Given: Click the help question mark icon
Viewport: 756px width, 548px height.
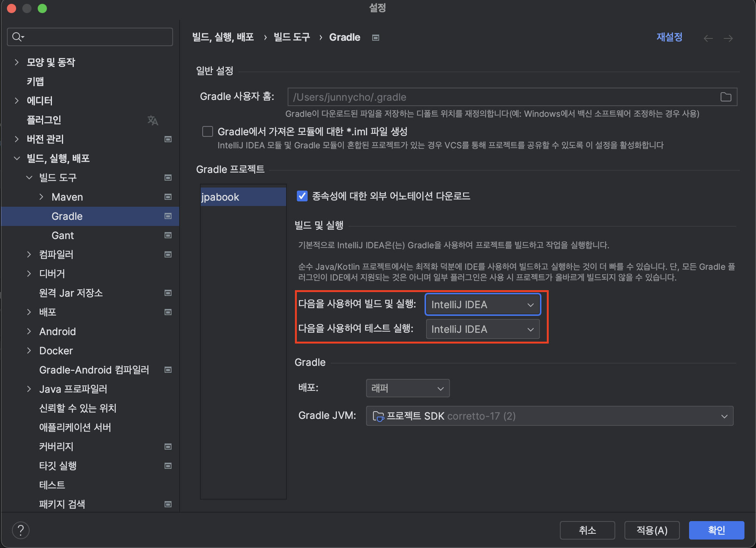Looking at the screenshot, I should (x=21, y=531).
